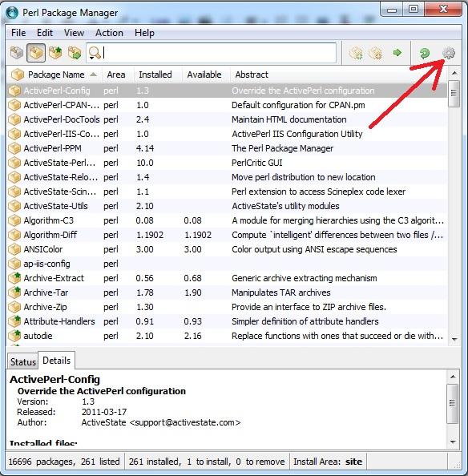Select the ActiveState-Perl... package
The width and height of the screenshot is (468, 476).
coord(227,163)
